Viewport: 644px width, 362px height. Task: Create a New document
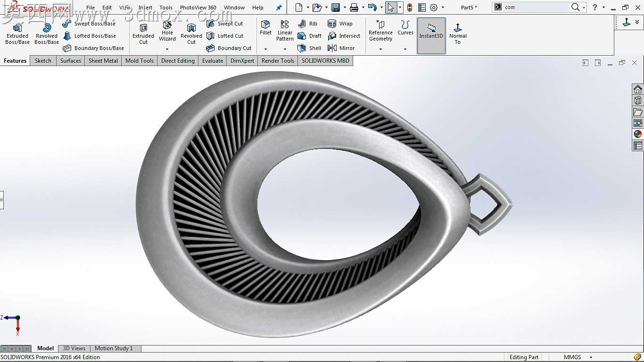tap(299, 8)
